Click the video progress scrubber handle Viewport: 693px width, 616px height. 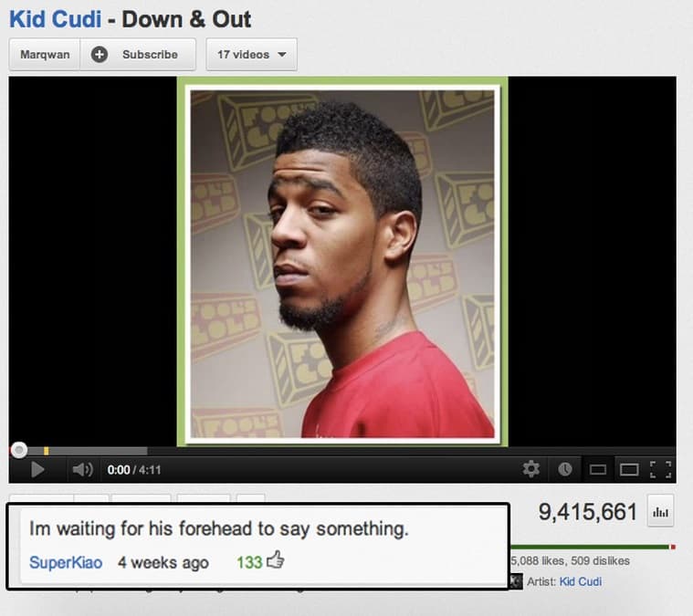[19, 450]
